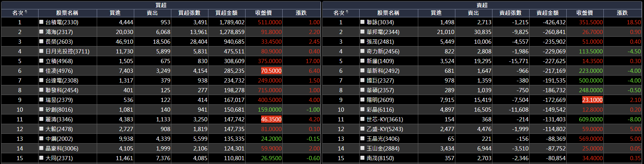Tick the checkbox for 陽明(2609)
This screenshot has height=164, width=644.
362,100
